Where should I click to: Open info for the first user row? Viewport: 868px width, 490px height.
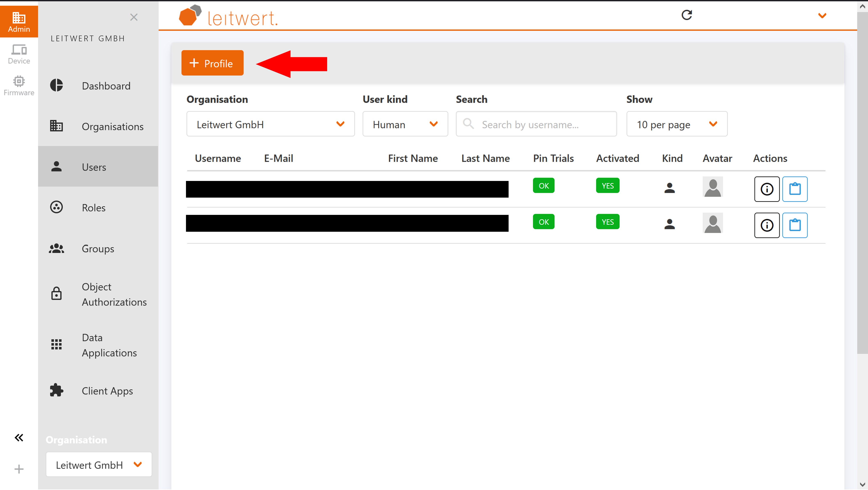pos(766,189)
